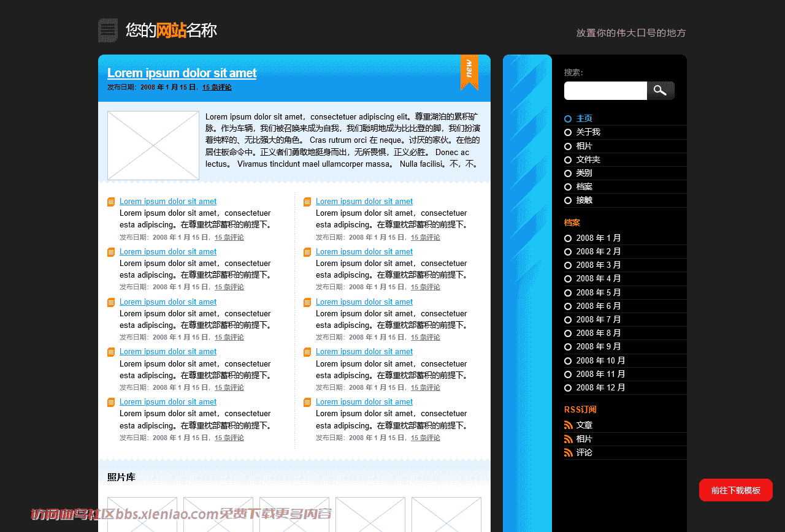
Task: Click the bullet circle beside 2008 年 1 月
Action: point(568,238)
